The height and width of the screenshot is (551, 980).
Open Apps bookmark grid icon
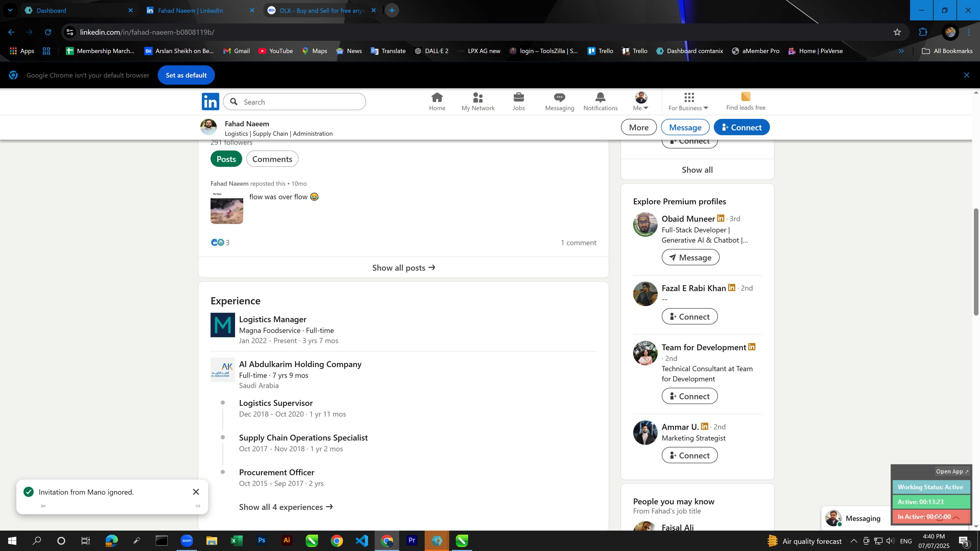pos(22,51)
